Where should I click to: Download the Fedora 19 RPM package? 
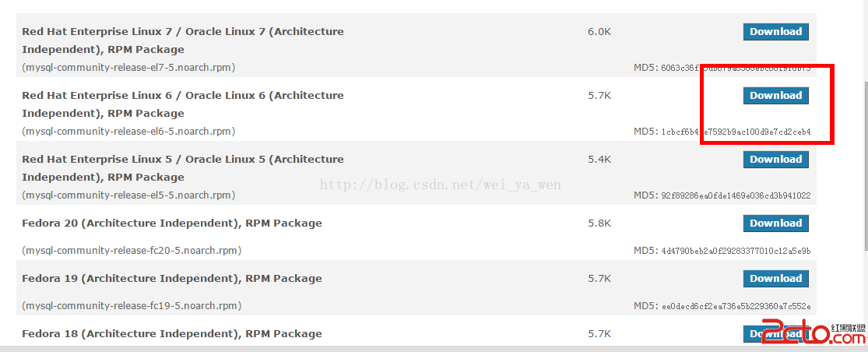point(775,278)
